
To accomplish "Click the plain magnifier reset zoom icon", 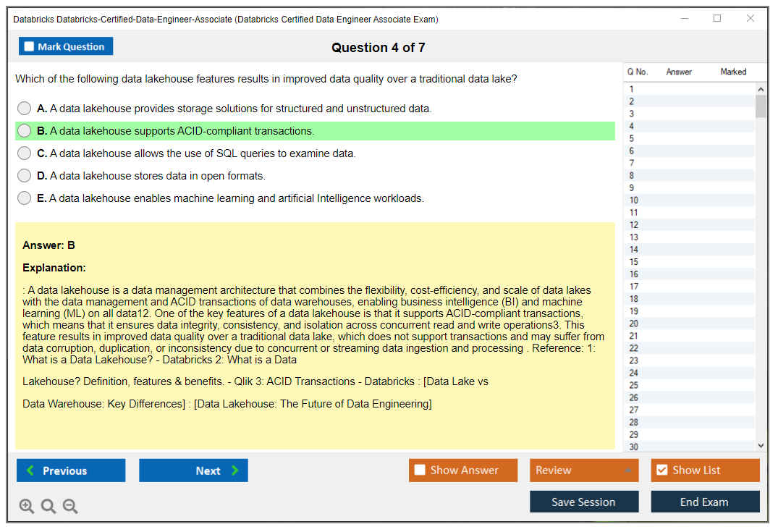I will [48, 506].
